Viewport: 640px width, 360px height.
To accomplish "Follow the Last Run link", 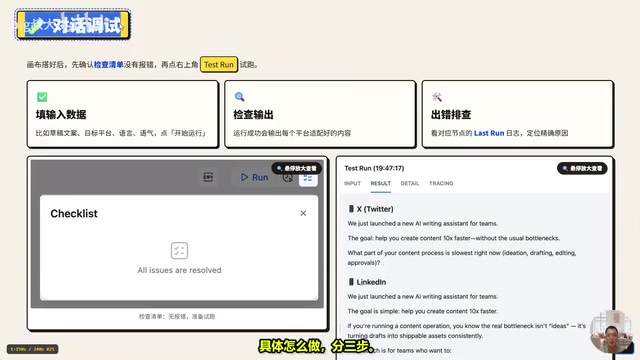I will (x=489, y=133).
